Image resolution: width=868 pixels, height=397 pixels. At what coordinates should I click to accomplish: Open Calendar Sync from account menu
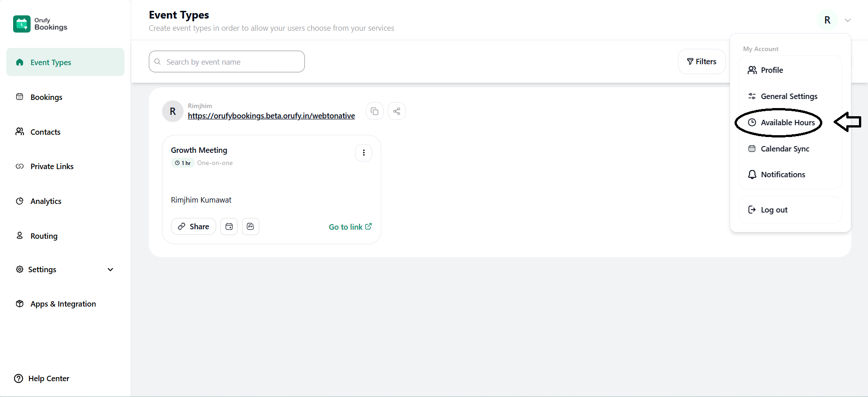click(x=785, y=149)
